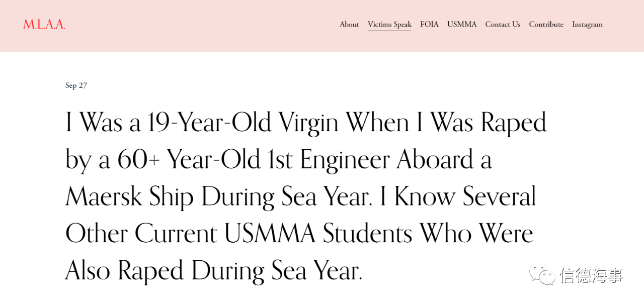Click the M.L.A.A. site logo
The image size is (644, 304).
(x=44, y=24)
